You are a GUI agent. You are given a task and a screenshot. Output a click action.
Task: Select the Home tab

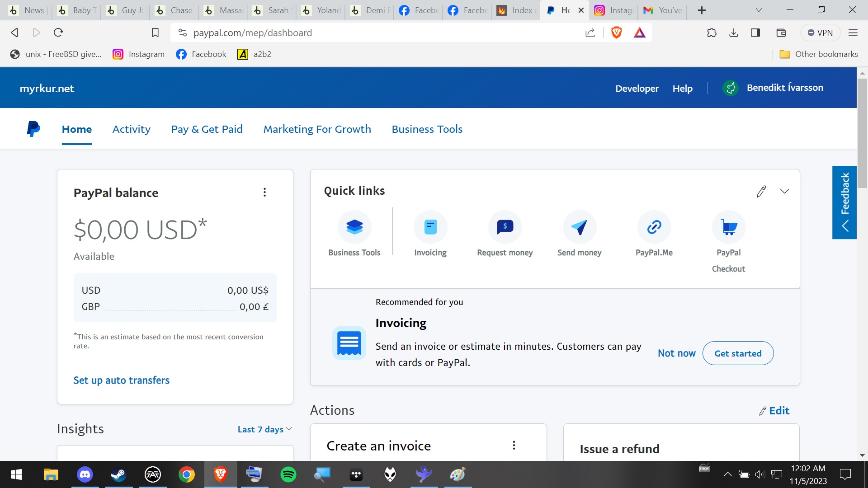point(77,129)
